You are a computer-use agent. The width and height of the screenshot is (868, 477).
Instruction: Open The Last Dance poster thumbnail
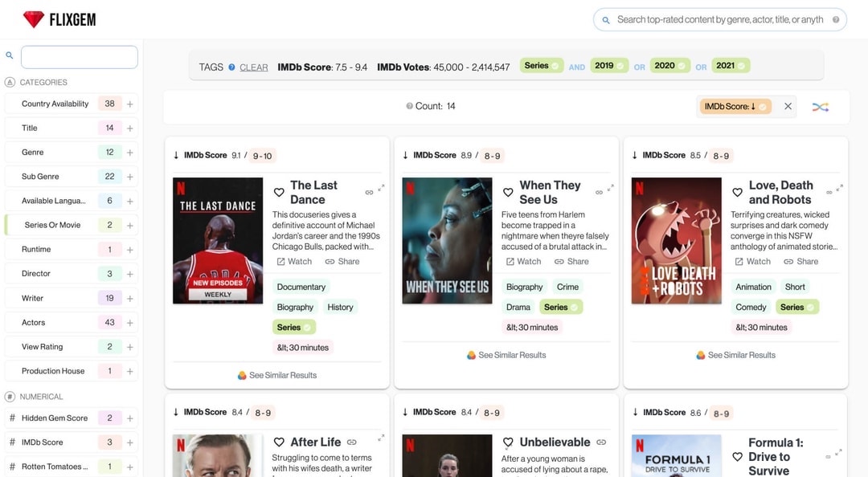pyautogui.click(x=218, y=241)
